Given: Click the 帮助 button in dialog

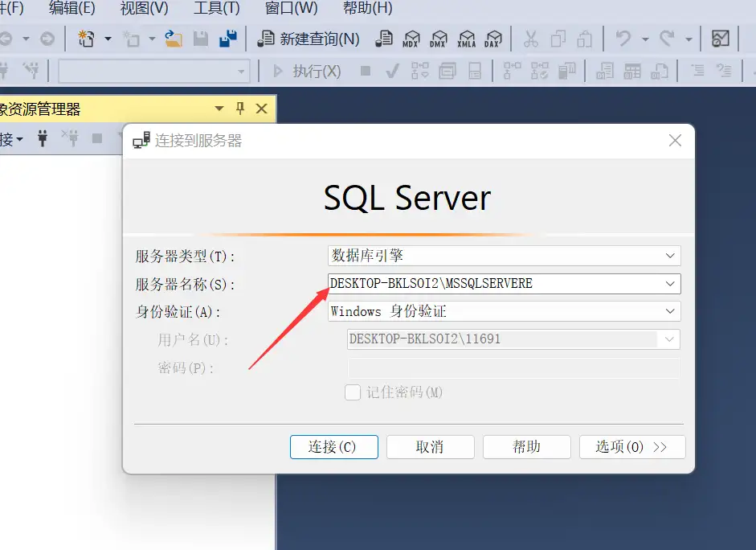Looking at the screenshot, I should click(527, 447).
